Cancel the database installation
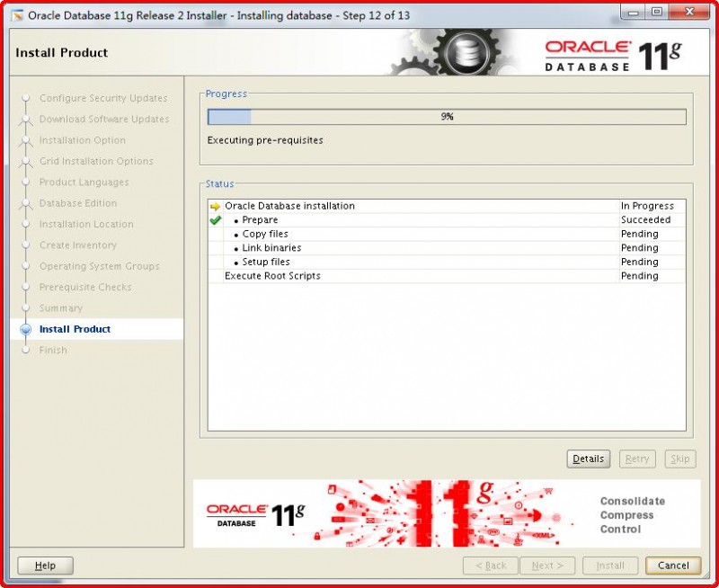This screenshot has width=719, height=588. tap(673, 566)
